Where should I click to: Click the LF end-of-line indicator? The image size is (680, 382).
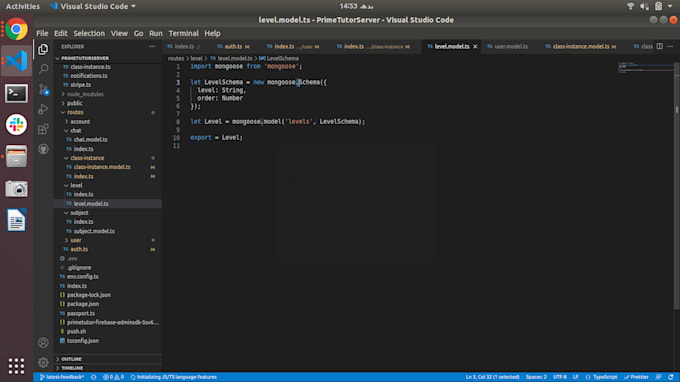point(576,377)
